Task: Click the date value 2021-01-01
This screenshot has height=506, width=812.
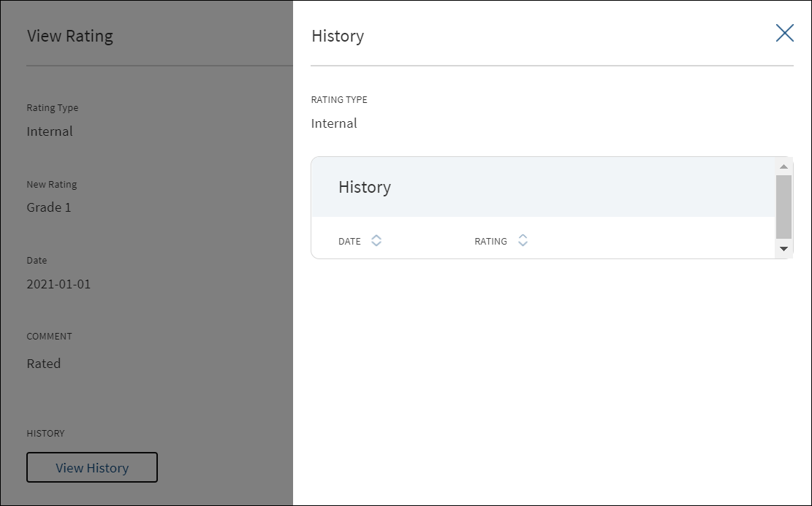Action: click(x=58, y=284)
